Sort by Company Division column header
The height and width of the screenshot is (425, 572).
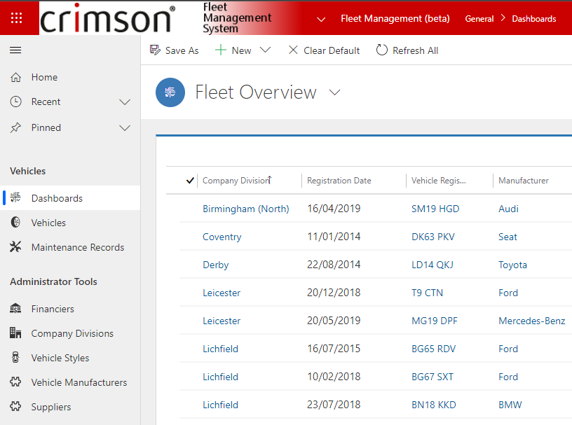point(237,180)
